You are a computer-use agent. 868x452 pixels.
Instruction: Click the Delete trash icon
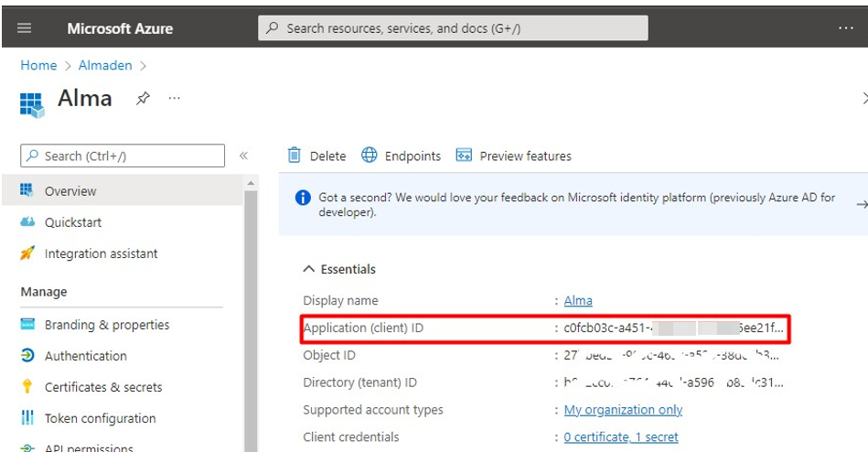295,156
